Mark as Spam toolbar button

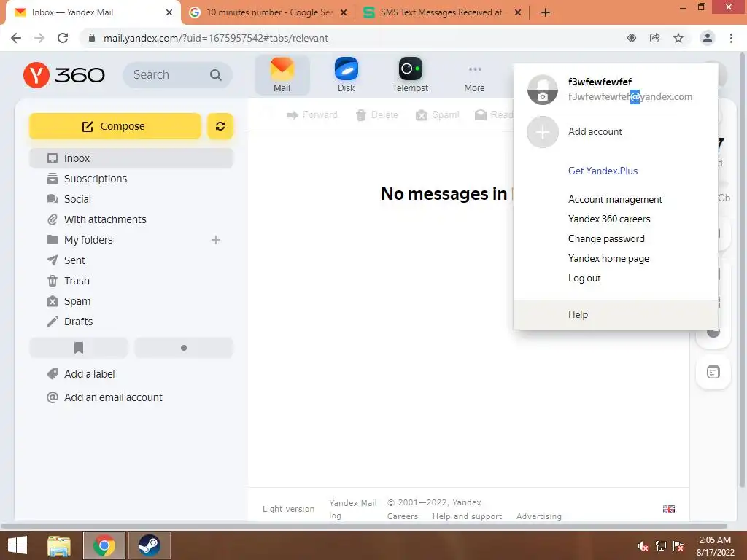437,114
